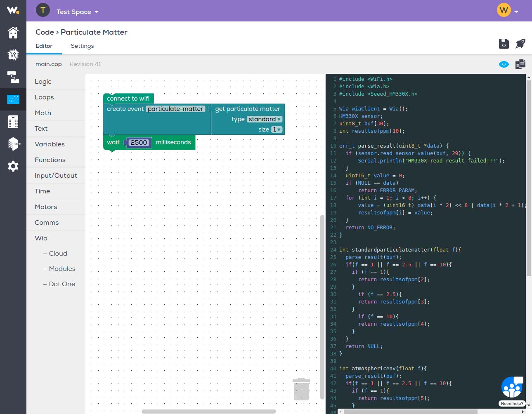Open the W user account menu

(508, 10)
